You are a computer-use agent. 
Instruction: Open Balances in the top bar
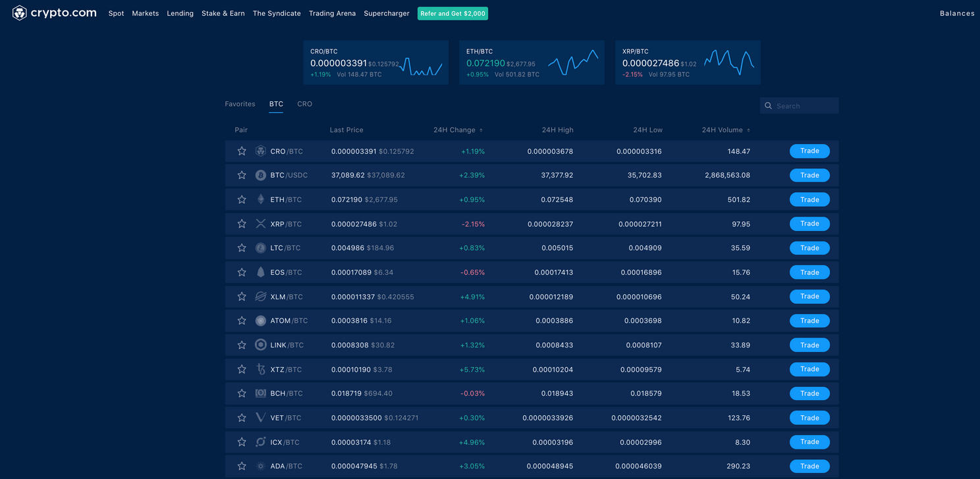[x=957, y=13]
